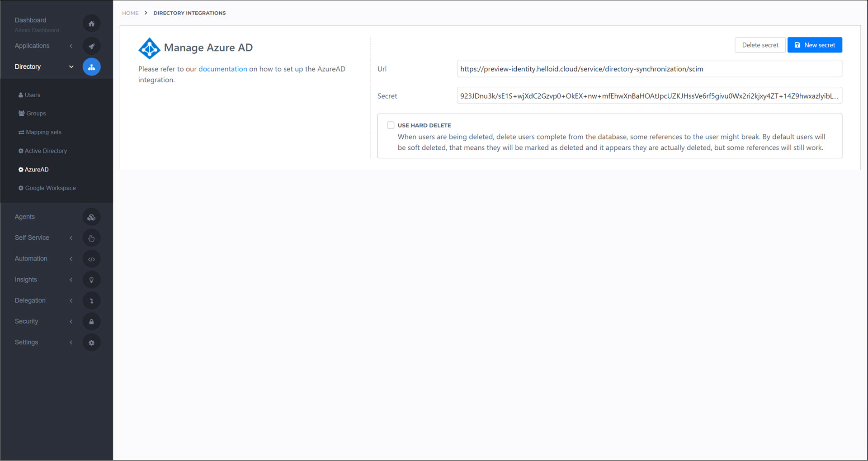Click the Use Hard Delete label
This screenshot has width=868, height=461.
(424, 126)
